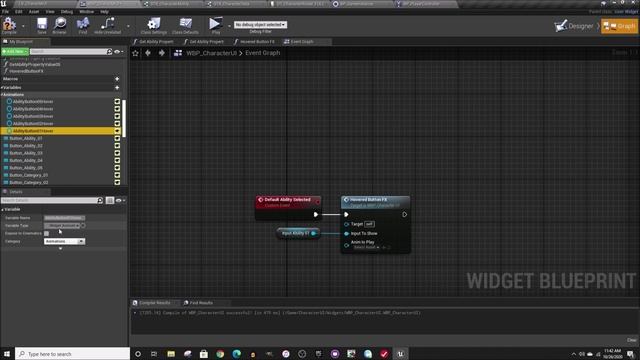This screenshot has height=360, width=640.
Task: Click WBP_CharacterUI breadcrumb
Action: 211,53
